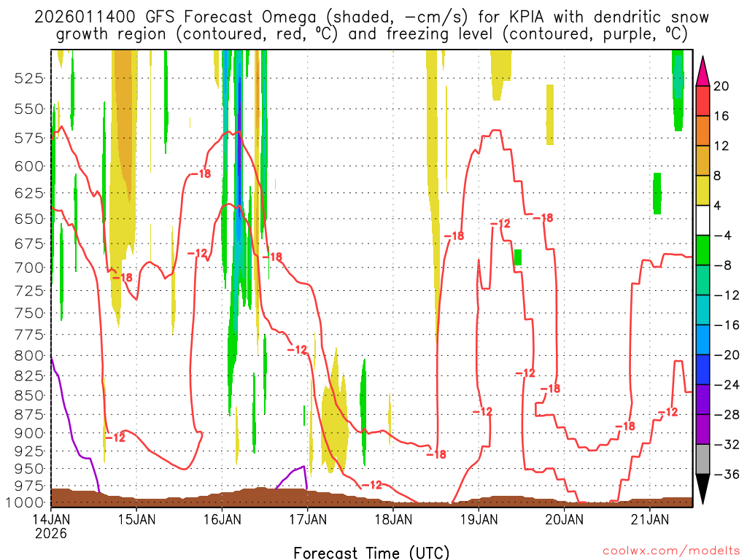
Task: Click the 12 value on the colorbar
Action: [721, 146]
